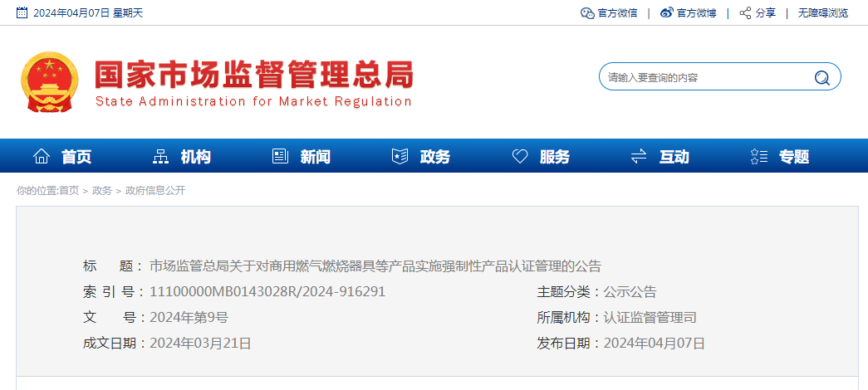Click 首页 in the breadcrumb
The image size is (868, 390).
(x=69, y=191)
